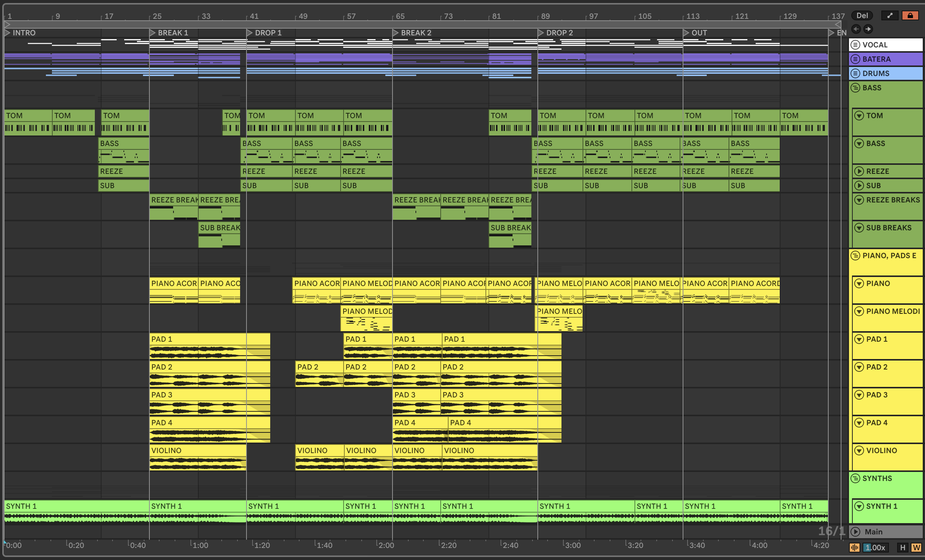Screen dimensions: 925x560
Task: Click the BATERA group fold icon
Action: [x=855, y=59]
